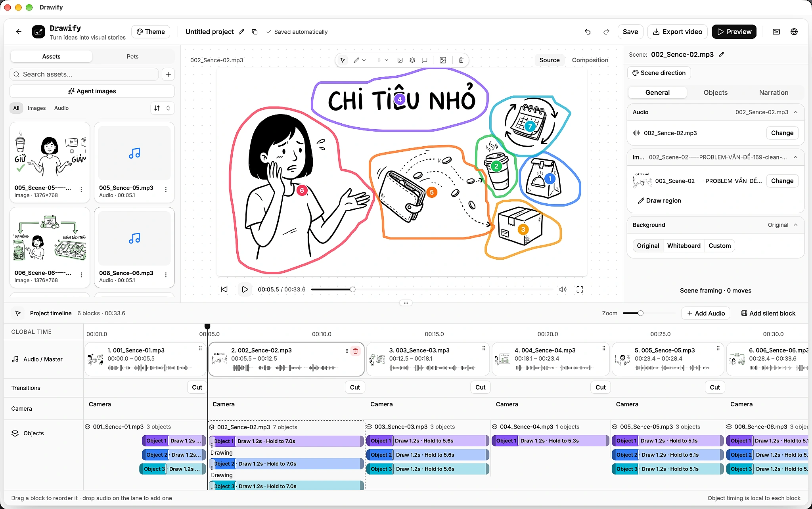Screen dimensions: 812x509
Task: Select the General tab
Action: point(657,92)
